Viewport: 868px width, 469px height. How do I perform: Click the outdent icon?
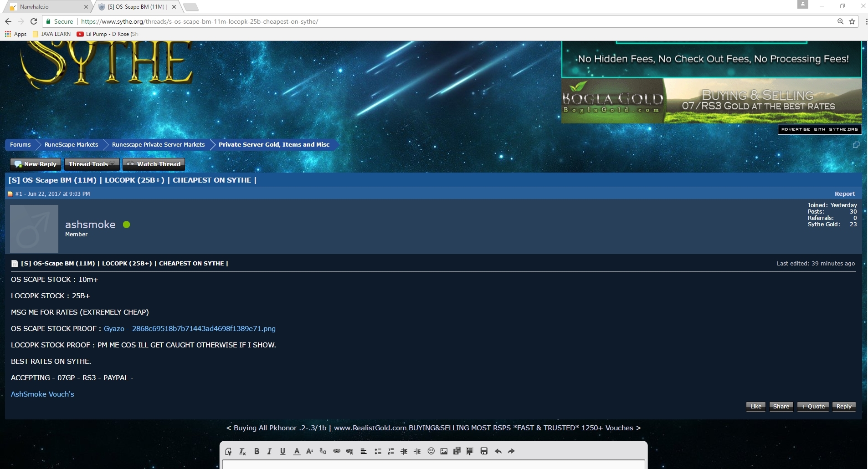coord(404,451)
